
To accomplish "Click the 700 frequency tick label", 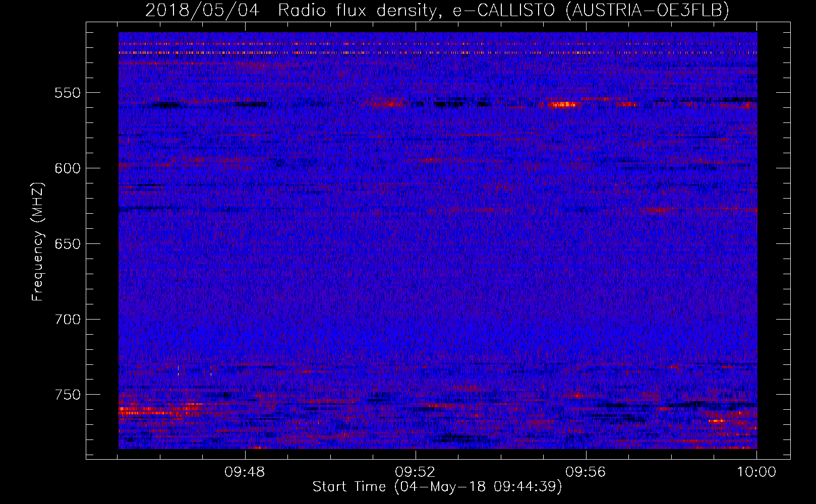I will click(x=68, y=320).
